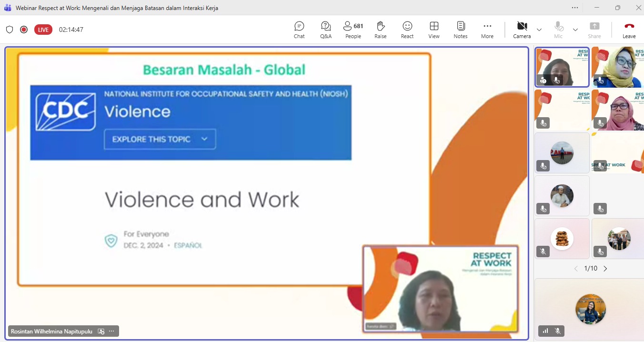Expand the mic options dropdown arrow
This screenshot has width=644, height=342.
tap(575, 30)
